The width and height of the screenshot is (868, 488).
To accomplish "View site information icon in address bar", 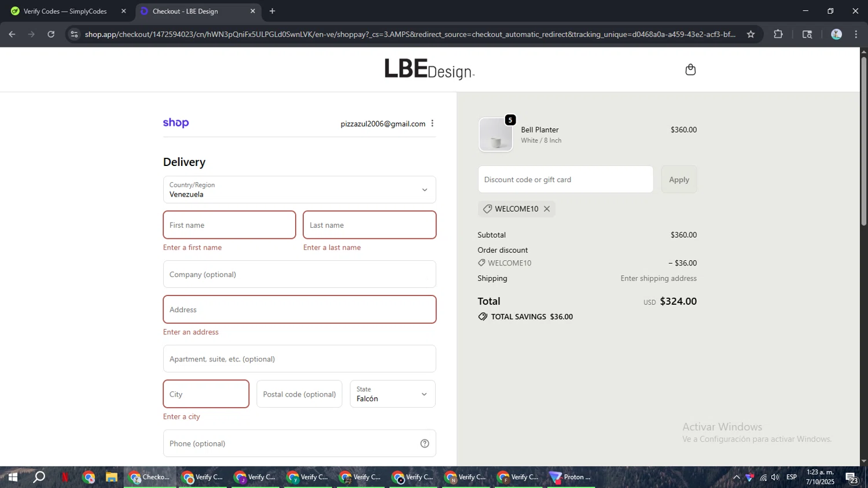I will click(x=73, y=34).
